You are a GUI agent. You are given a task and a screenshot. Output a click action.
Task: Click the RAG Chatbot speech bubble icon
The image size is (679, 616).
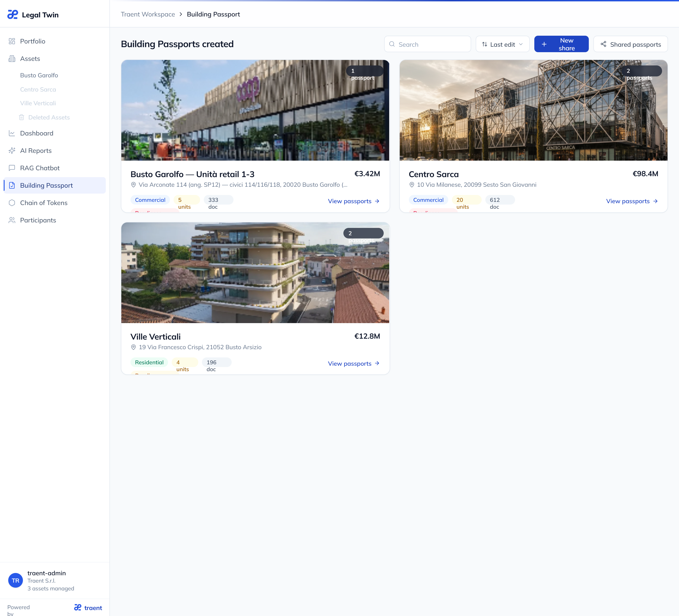[x=12, y=168]
